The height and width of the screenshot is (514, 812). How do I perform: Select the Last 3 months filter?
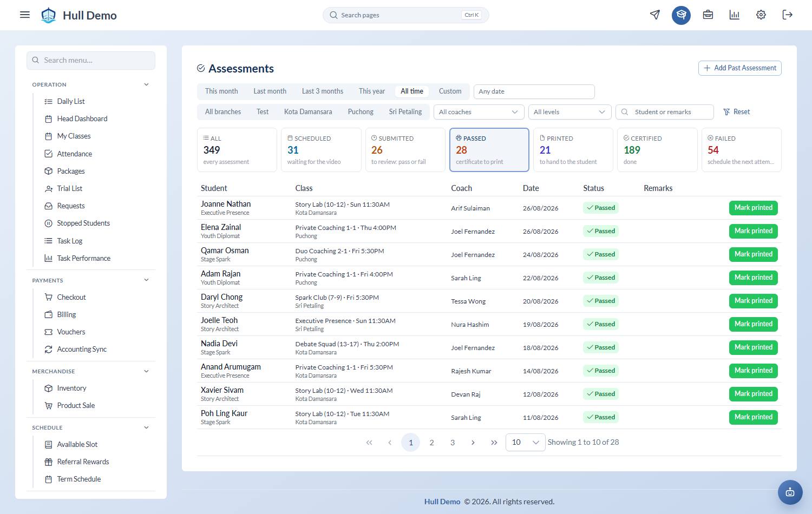click(x=323, y=91)
